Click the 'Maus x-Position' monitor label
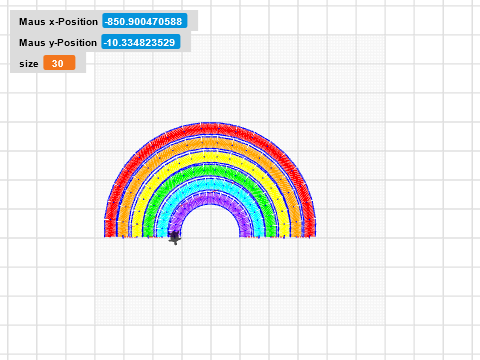480x360 pixels. point(58,22)
